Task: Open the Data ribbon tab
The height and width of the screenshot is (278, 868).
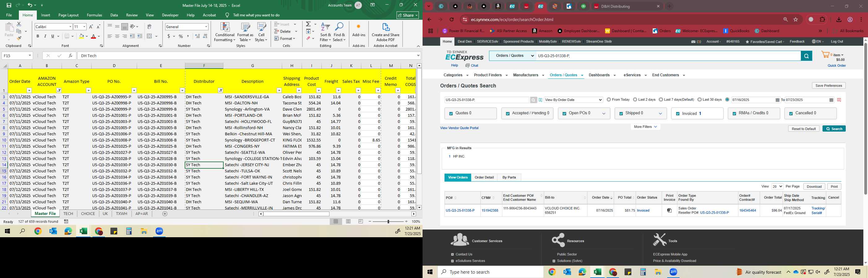Action: [114, 15]
